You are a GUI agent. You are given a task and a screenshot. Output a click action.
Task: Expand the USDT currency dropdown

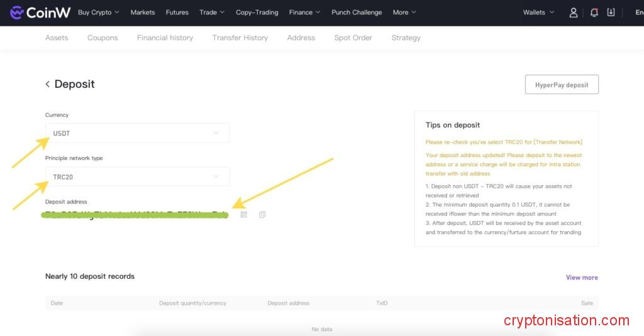(137, 133)
